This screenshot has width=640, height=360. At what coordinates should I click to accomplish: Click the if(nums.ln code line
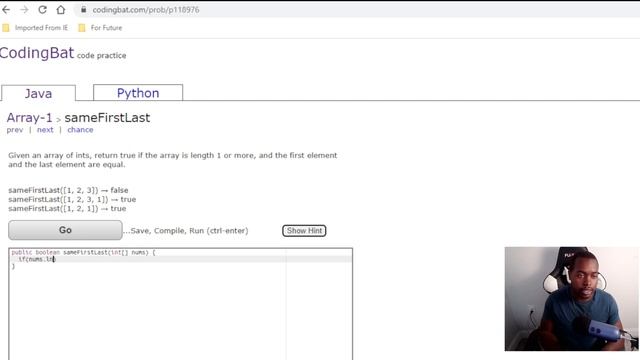point(37,259)
